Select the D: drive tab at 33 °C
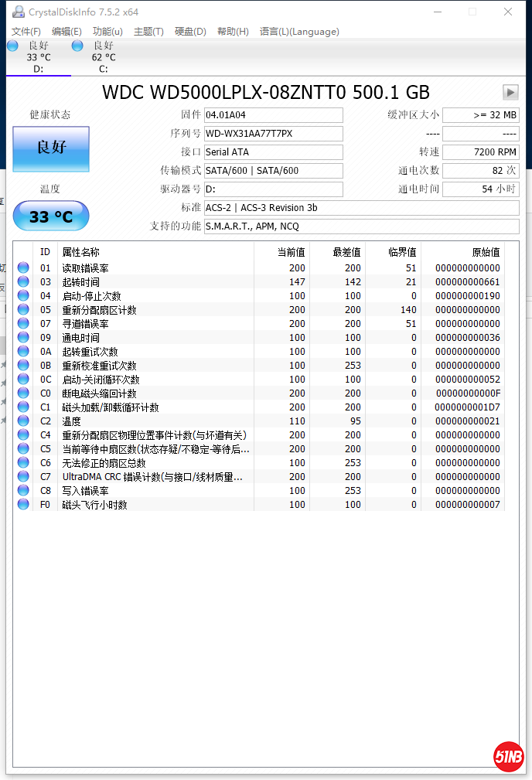The width and height of the screenshot is (532, 780). (38, 57)
